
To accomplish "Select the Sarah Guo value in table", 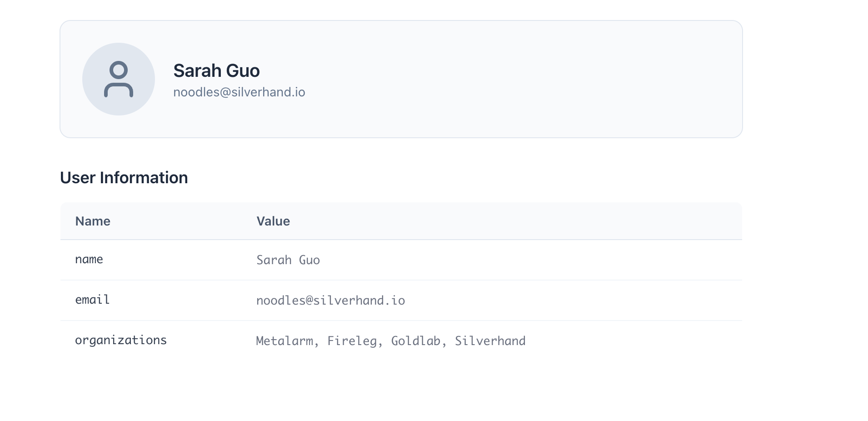I will click(x=288, y=260).
